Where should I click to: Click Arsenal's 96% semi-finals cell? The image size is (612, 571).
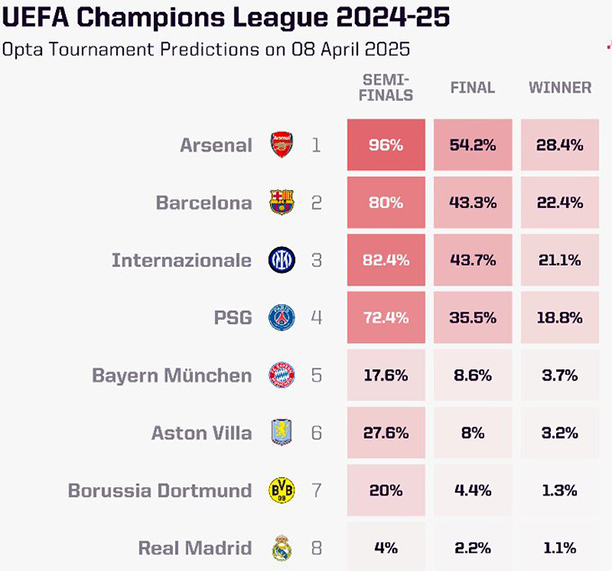click(x=386, y=145)
